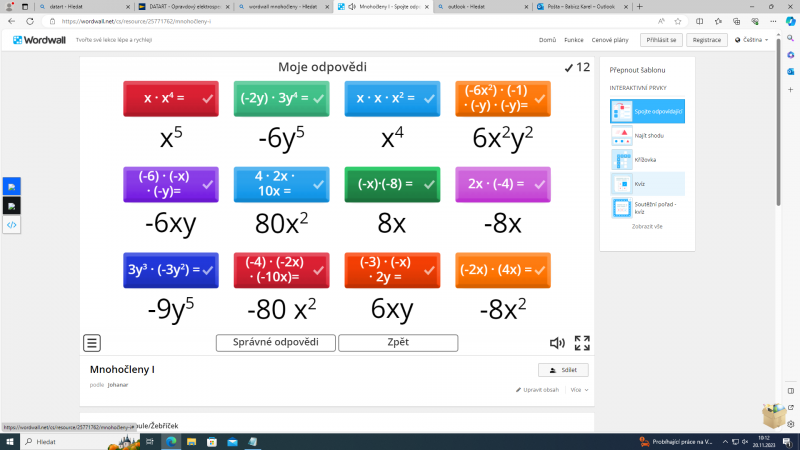The width and height of the screenshot is (800, 450).
Task: Open the Cenové plány menu item
Action: [x=611, y=40]
